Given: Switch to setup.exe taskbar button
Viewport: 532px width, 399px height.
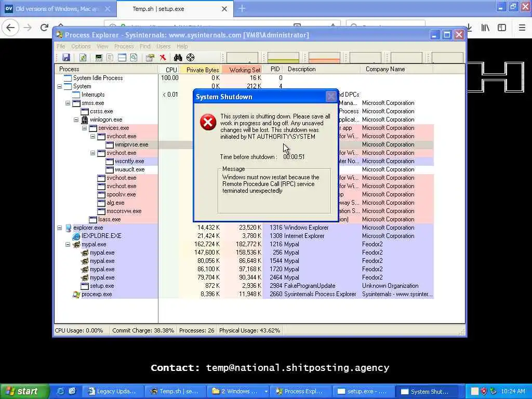Looking at the screenshot, I should tap(363, 391).
